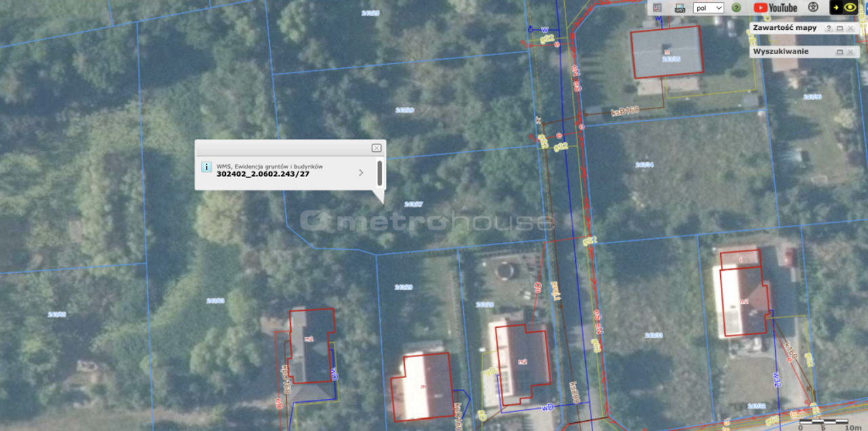Open the map legend icon in toolbar

[x=657, y=7]
